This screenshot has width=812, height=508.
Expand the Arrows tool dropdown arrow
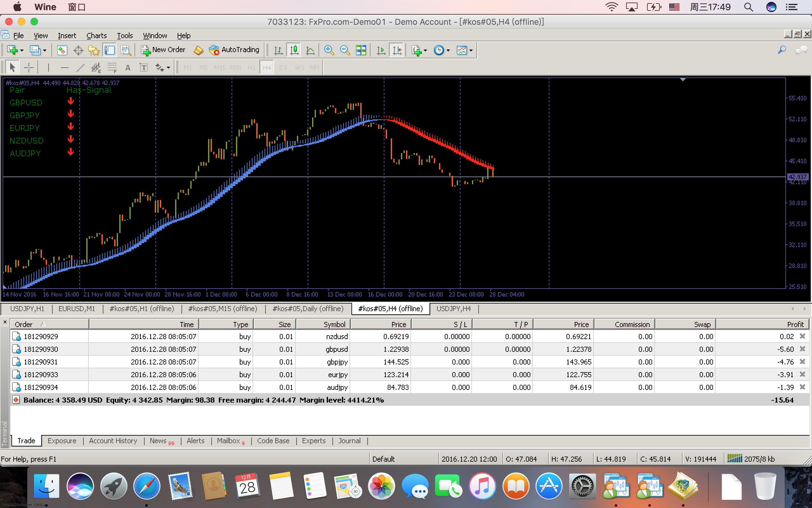pos(168,68)
